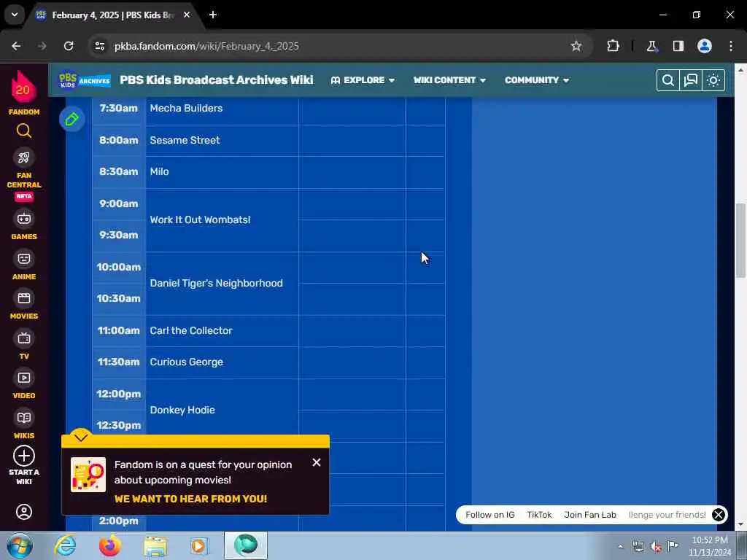
Task: Reload the page
Action: pos(69,46)
